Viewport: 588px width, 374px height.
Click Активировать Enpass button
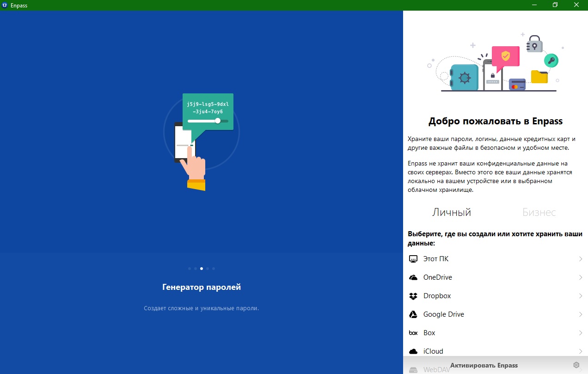coord(484,365)
